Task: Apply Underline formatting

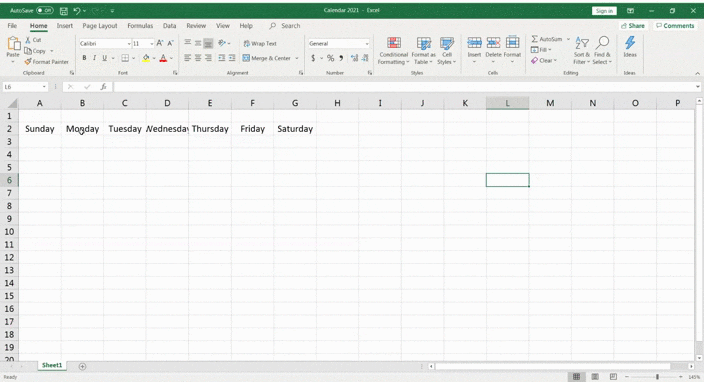Action: point(104,58)
